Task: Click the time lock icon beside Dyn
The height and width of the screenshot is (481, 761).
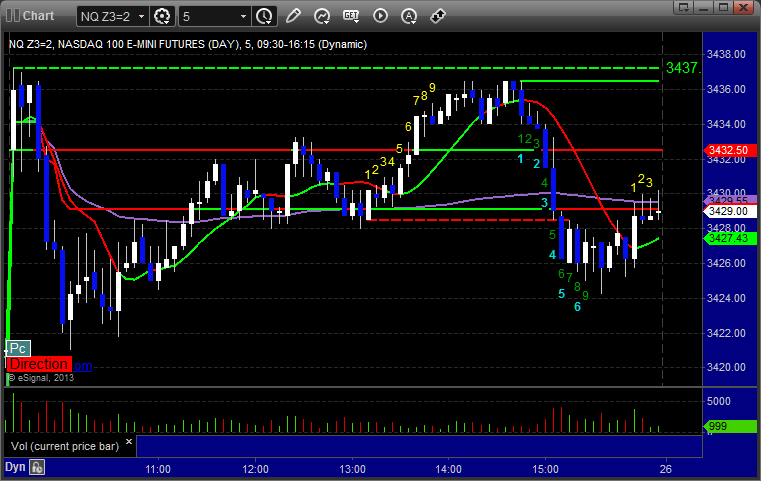Action: point(37,467)
